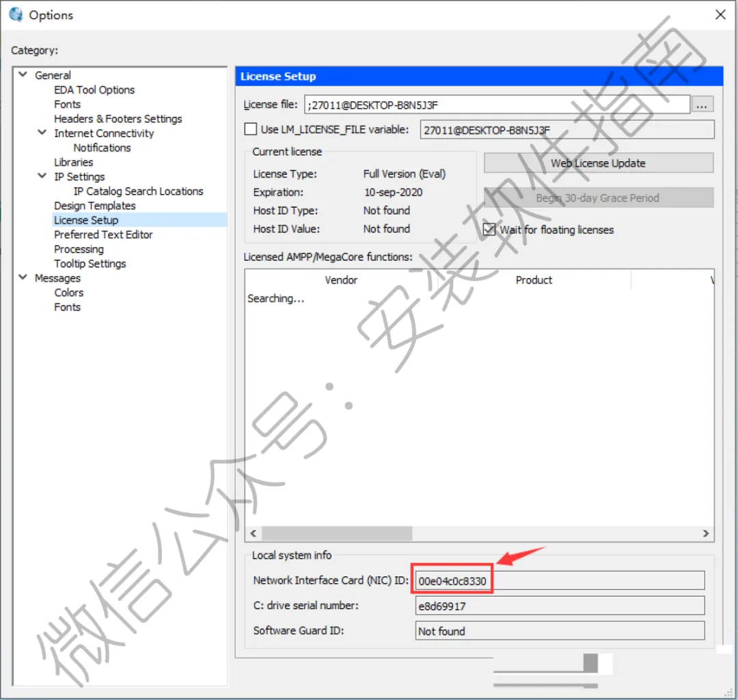Click the NIC ID value field
The width and height of the screenshot is (738, 700).
(560, 580)
